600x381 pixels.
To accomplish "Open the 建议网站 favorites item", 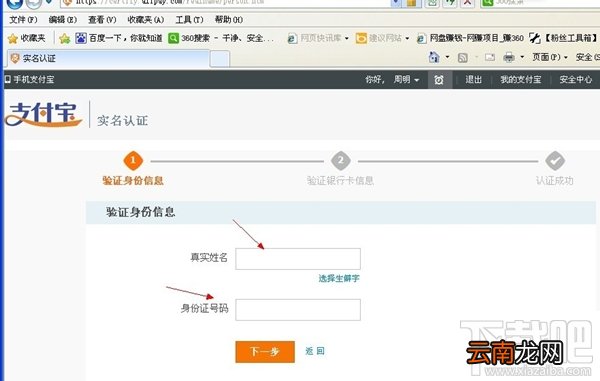I will click(382, 38).
